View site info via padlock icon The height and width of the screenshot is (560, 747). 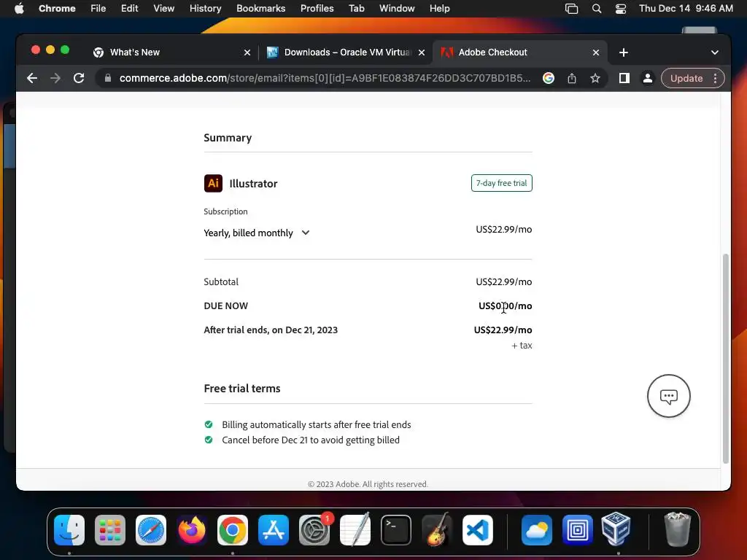point(108,78)
